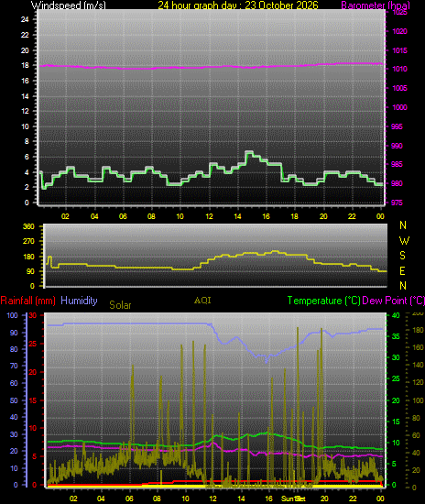Click the E compass label on direction graph
The width and height of the screenshot is (425, 504).
[x=402, y=271]
